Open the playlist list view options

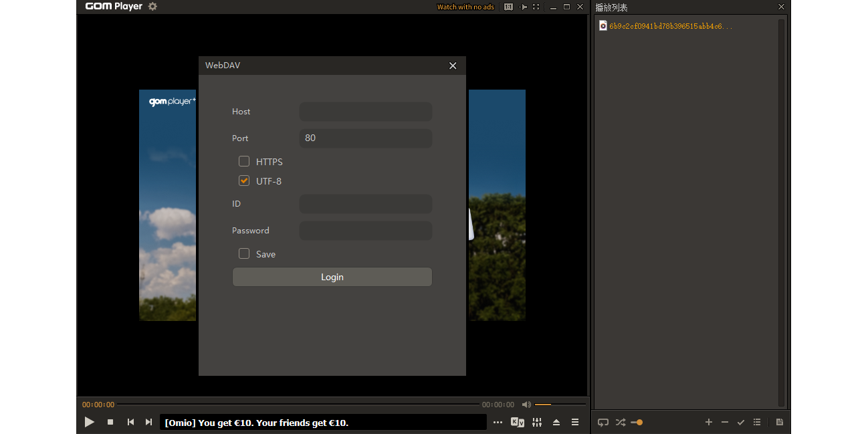[757, 422]
